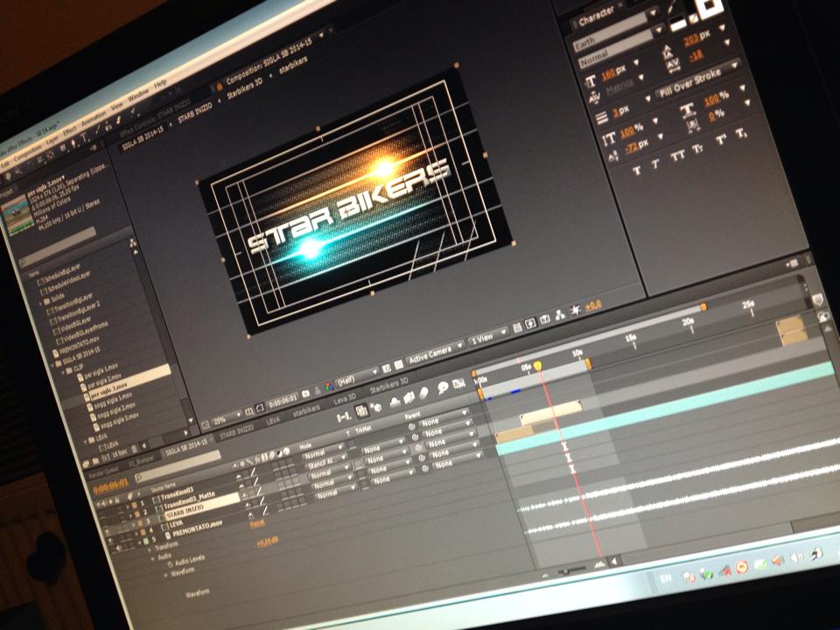Enable Subscript in the Character panel
Image resolution: width=840 pixels, height=630 pixels.
742,133
